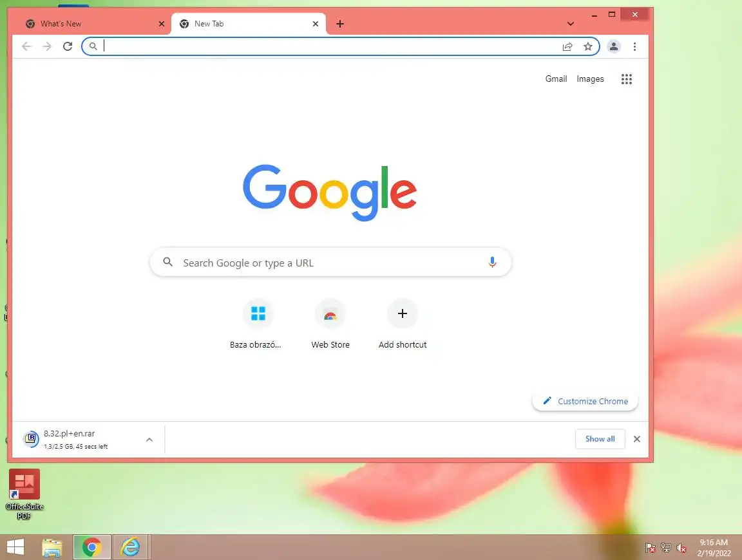
Task: Click the Chrome taskbar icon
Action: pos(92,547)
